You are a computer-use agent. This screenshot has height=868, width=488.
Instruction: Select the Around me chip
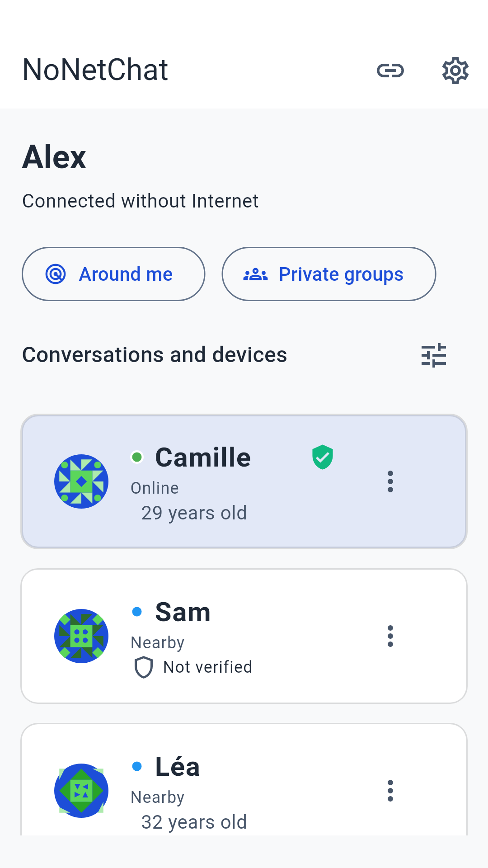pyautogui.click(x=113, y=274)
